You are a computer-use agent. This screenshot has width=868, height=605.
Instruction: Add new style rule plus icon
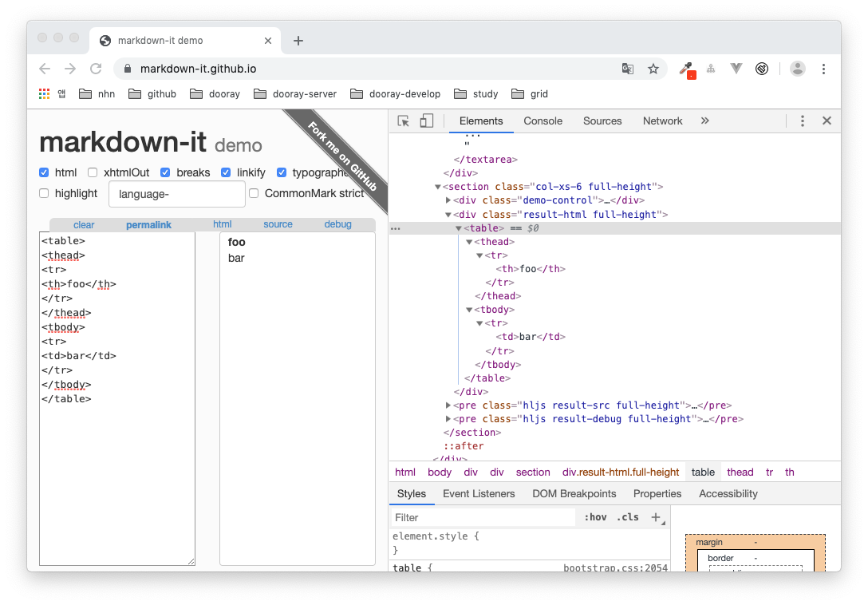pyautogui.click(x=656, y=517)
